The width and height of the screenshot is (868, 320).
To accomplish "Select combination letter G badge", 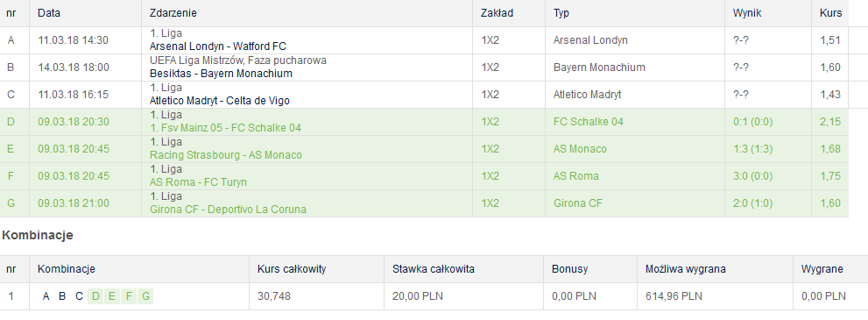I will 145,296.
